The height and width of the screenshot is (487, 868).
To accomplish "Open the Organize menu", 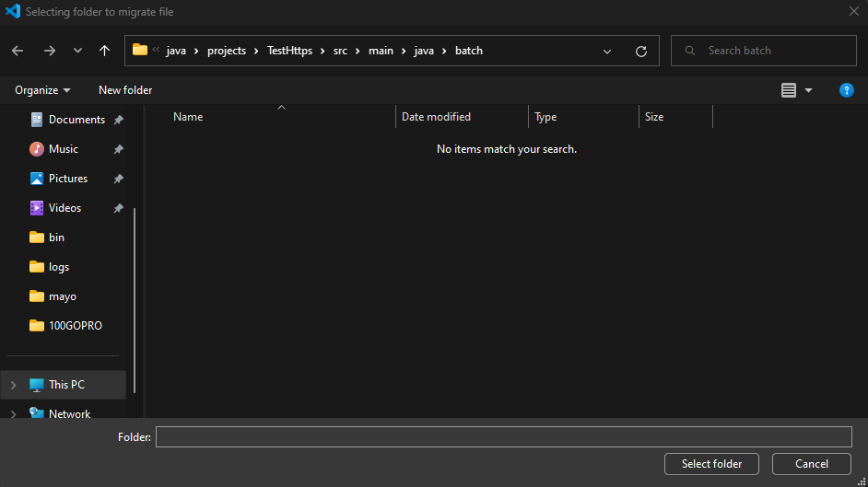I will (42, 90).
